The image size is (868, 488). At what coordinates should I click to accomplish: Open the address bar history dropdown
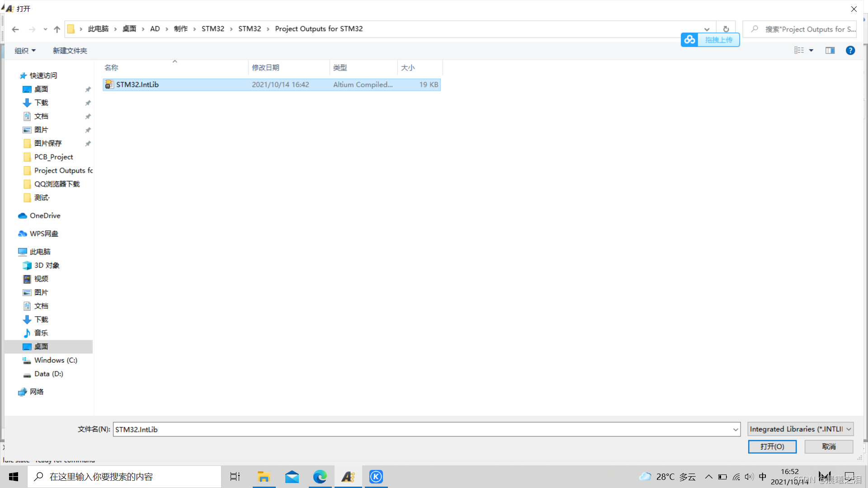[x=707, y=29]
